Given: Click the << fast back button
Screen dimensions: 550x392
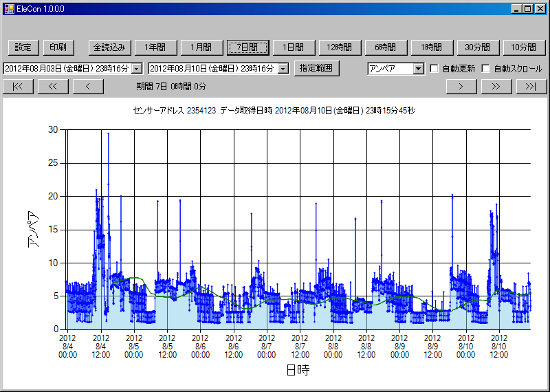Looking at the screenshot, I should pyautogui.click(x=53, y=87).
